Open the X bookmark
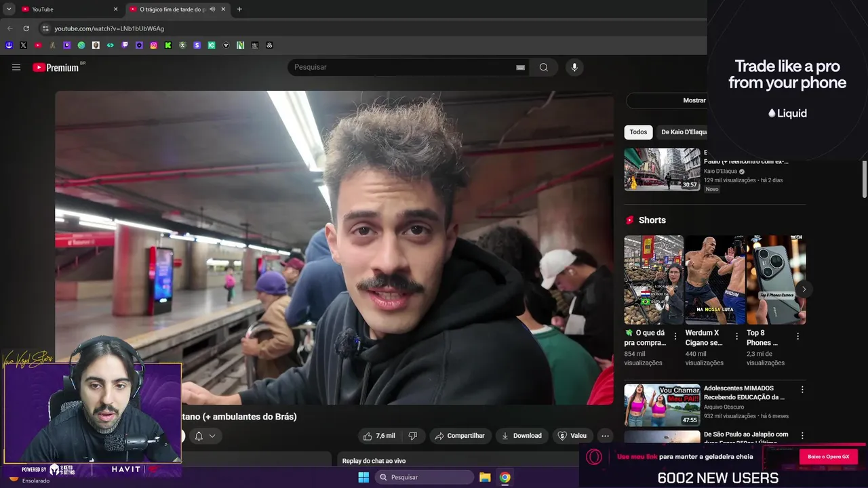 (x=23, y=45)
